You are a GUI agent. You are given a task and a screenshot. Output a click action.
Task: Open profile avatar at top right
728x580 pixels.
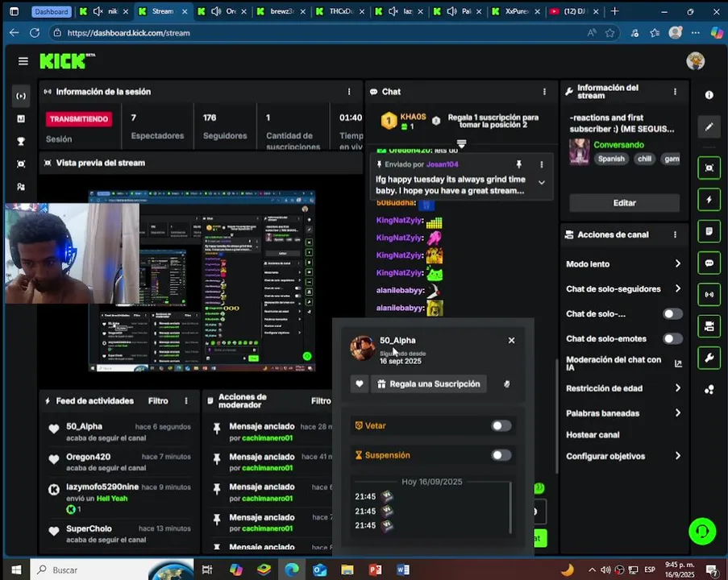point(695,61)
